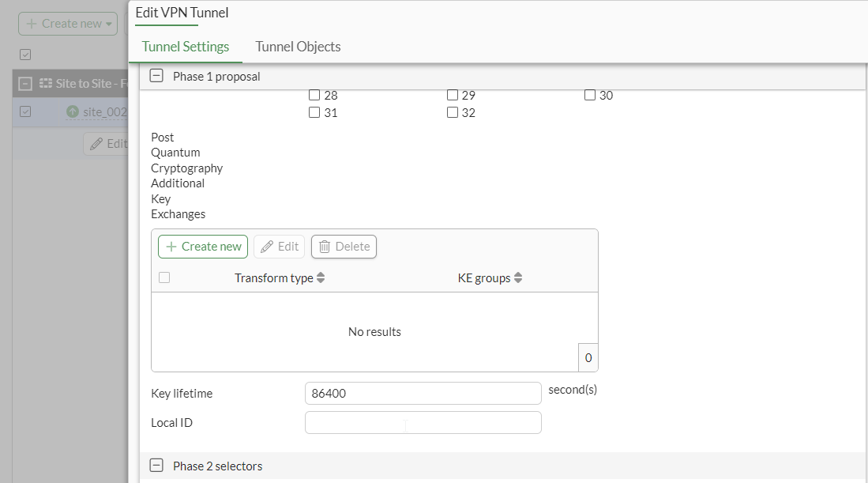
Task: Open the Create new dropdown in the sidebar
Action: pos(68,23)
